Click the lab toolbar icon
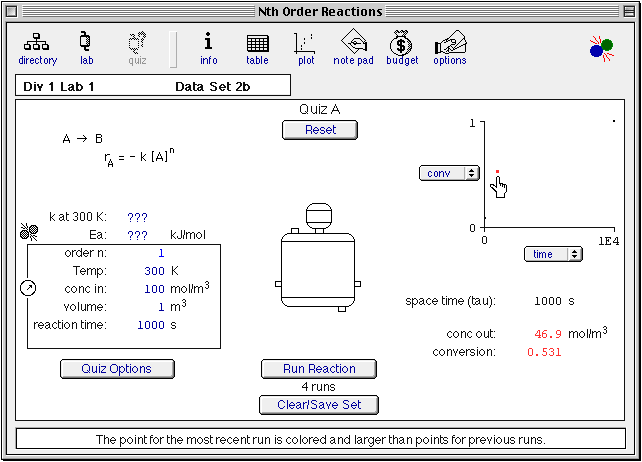Screen dimensions: 642x462 point(86,46)
